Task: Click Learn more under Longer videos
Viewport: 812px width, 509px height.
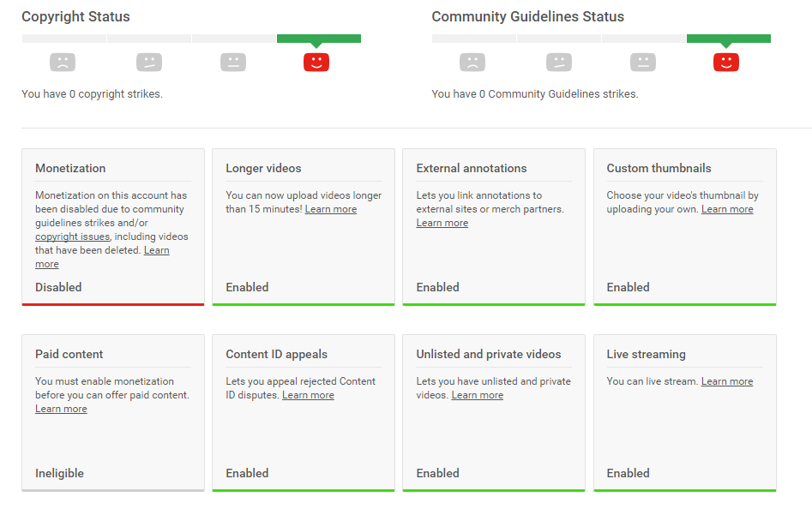Action: point(331,209)
